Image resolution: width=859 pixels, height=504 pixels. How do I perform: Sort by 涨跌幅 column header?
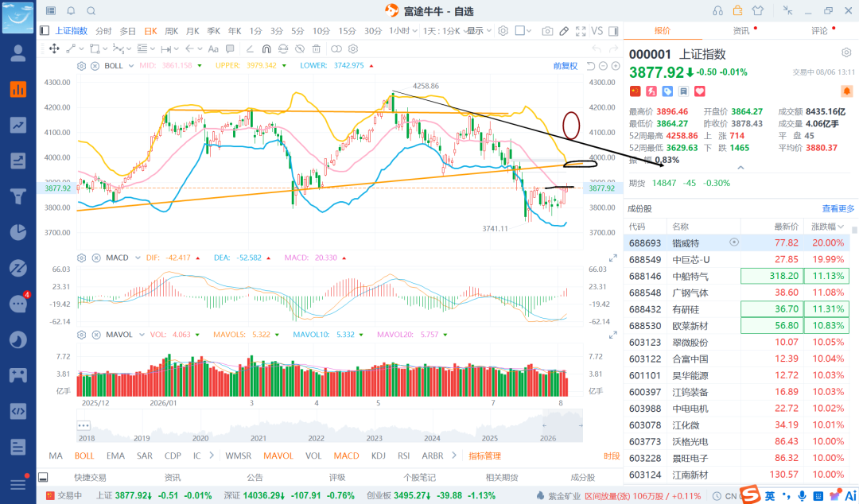pos(827,227)
